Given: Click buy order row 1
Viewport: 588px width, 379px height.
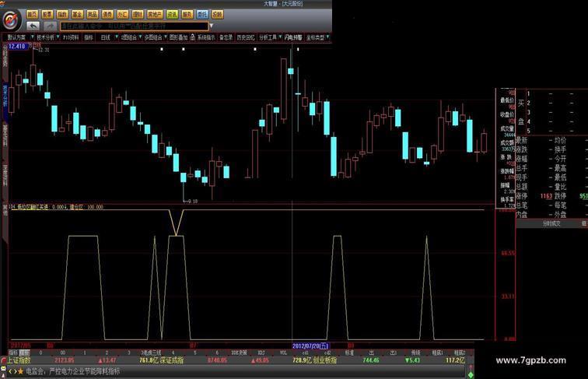Looking at the screenshot, I should pos(557,93).
